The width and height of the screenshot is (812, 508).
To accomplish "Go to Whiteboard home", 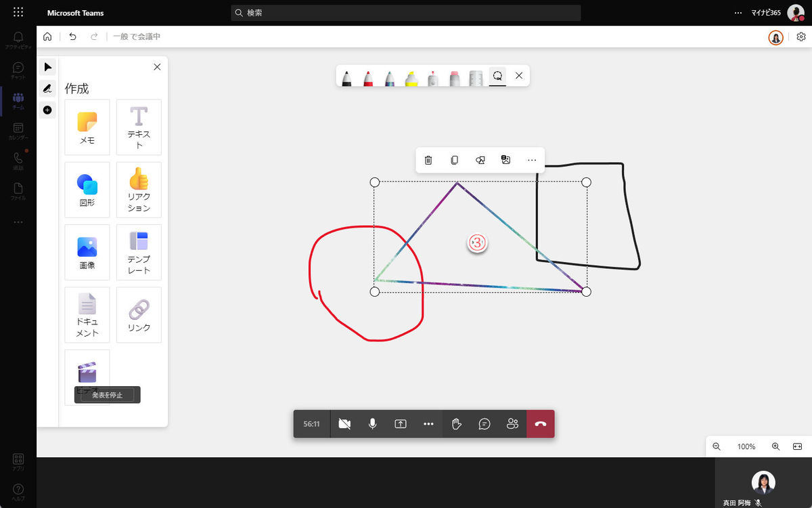I will (47, 37).
